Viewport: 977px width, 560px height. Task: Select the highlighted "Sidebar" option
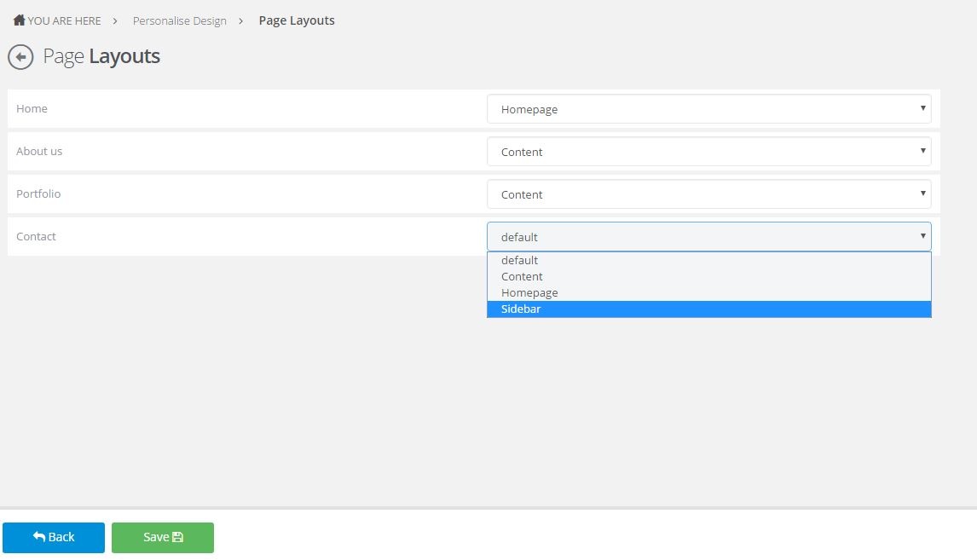pyautogui.click(x=521, y=309)
